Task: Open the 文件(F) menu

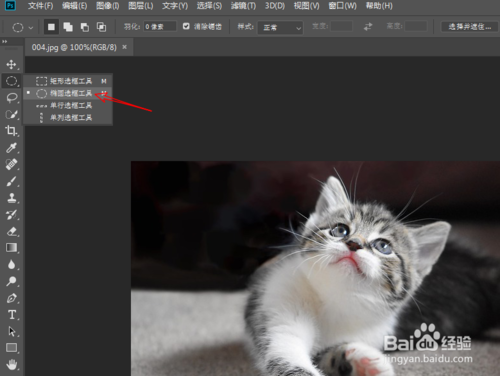Action: (40, 6)
